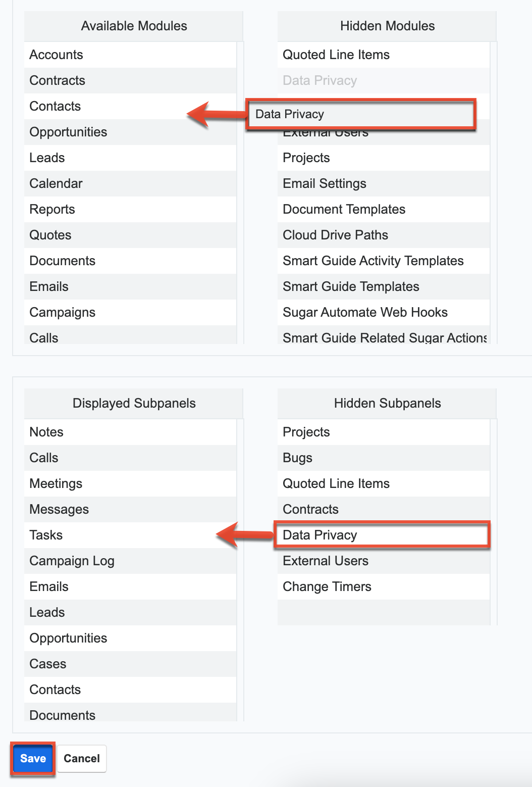Click the Cancel button
Image resolution: width=532 pixels, height=787 pixels.
click(81, 758)
